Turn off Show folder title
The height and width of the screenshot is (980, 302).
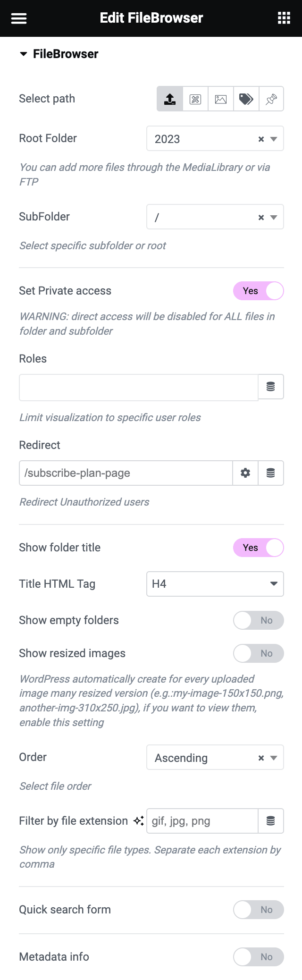click(258, 548)
